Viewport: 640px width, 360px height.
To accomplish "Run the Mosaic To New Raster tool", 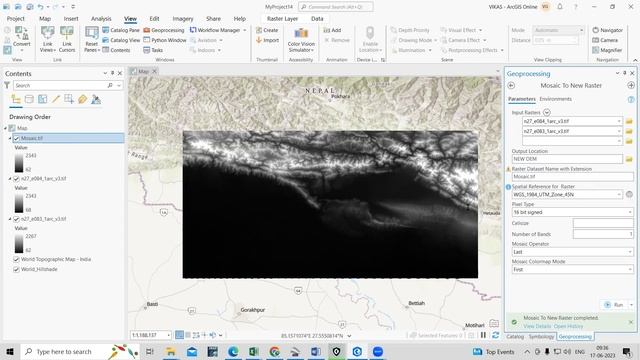I will tap(614, 305).
